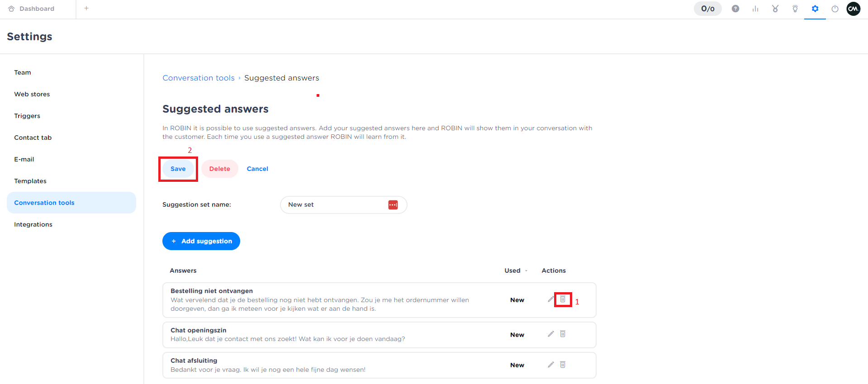
Task: Click the medal achievements icon
Action: [775, 9]
